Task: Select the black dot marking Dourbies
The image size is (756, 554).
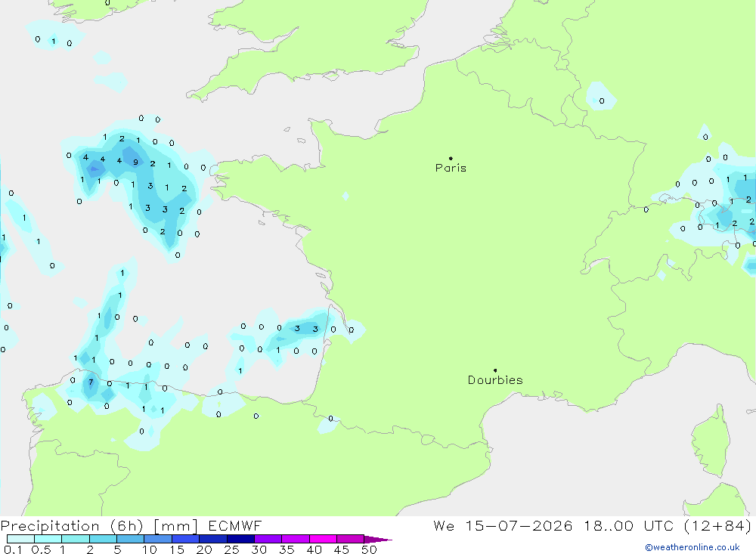Action: 495,370
